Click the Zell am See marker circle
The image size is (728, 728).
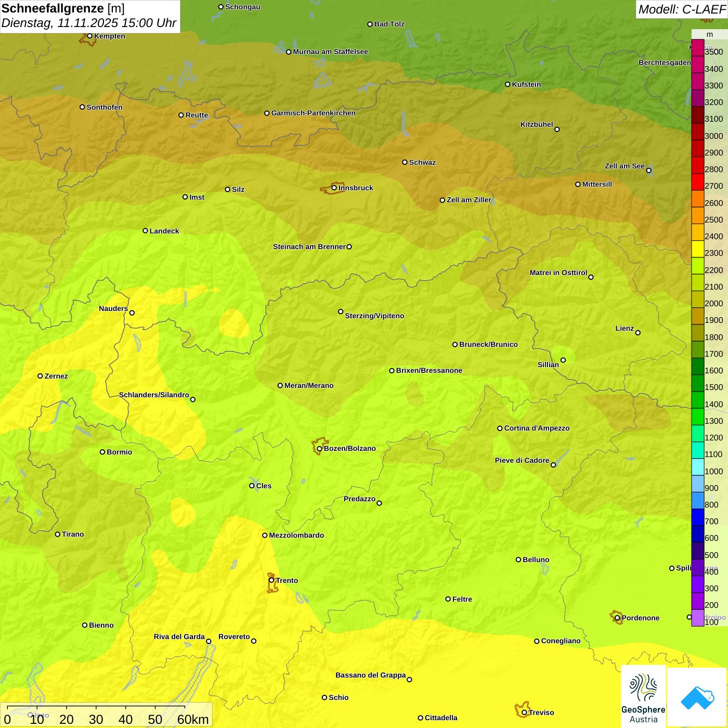coord(648,170)
